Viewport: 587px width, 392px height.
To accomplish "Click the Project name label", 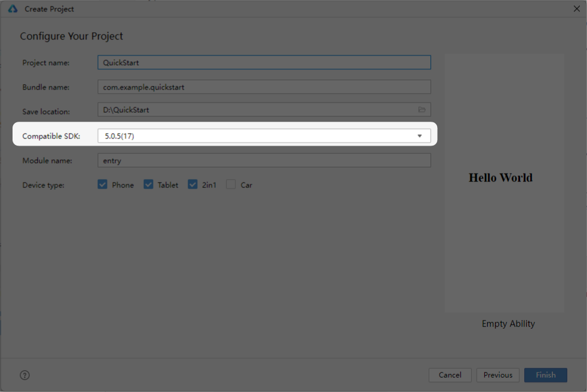I will point(45,63).
